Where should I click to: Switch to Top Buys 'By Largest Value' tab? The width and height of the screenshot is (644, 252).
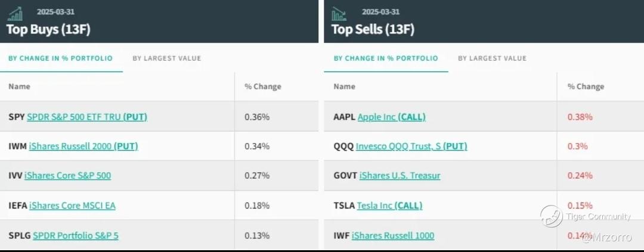tap(166, 58)
